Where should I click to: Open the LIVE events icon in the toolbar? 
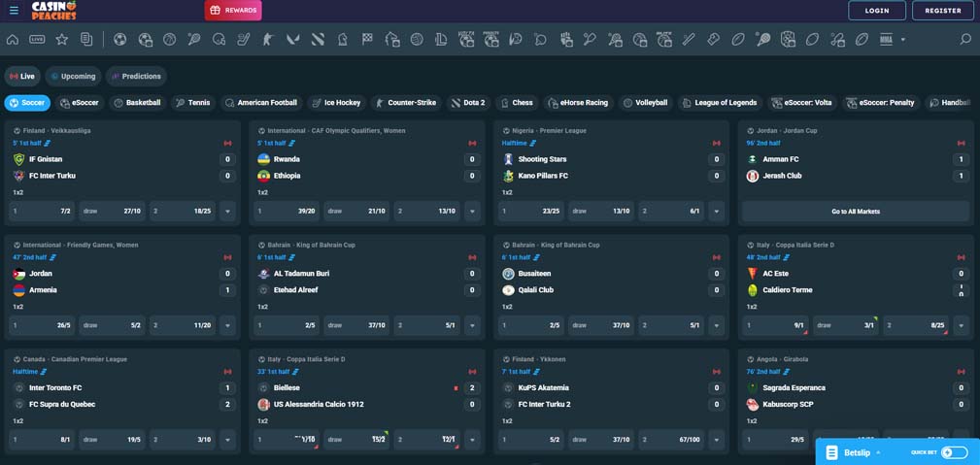click(37, 40)
